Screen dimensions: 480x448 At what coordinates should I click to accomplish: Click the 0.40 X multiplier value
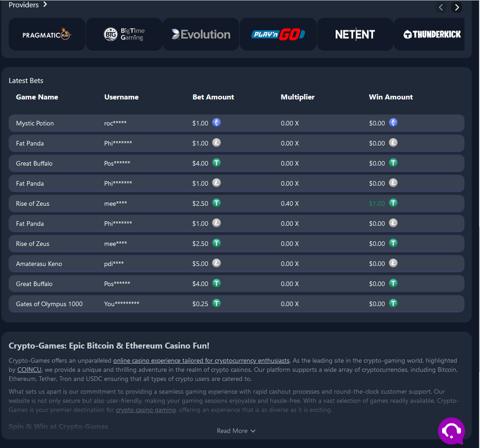coord(290,203)
